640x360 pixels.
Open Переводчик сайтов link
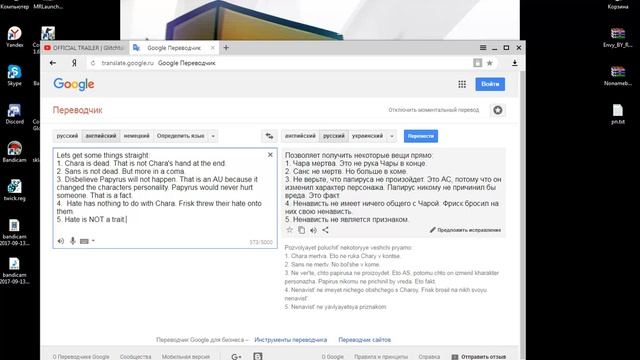364,340
